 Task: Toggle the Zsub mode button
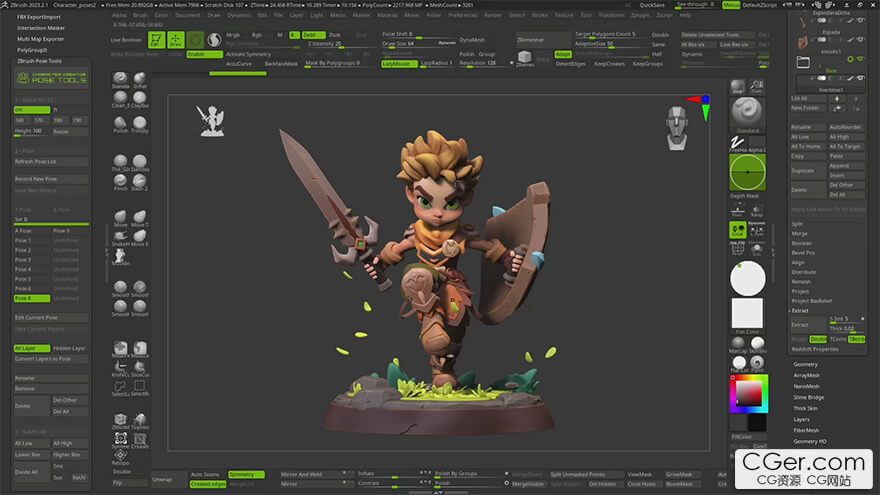pyautogui.click(x=335, y=35)
